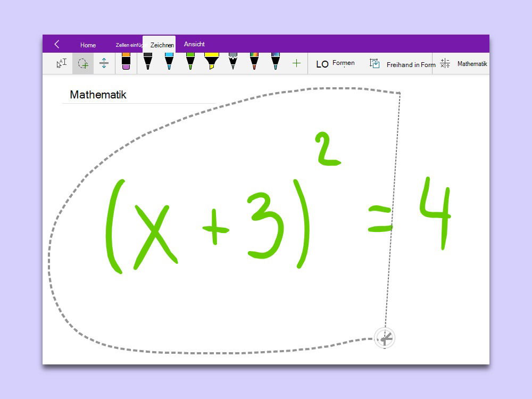Toggle the Lasso selection tool
532x399 pixels.
[83, 64]
